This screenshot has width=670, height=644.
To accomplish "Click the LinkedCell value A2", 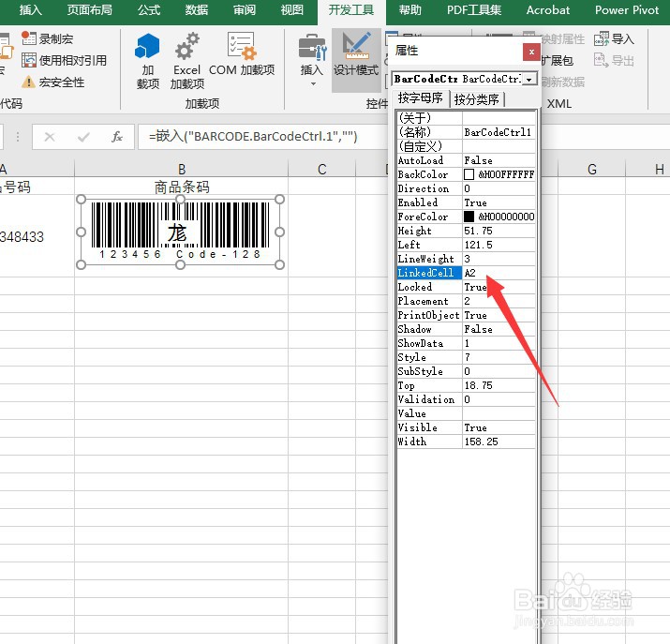I will [470, 273].
